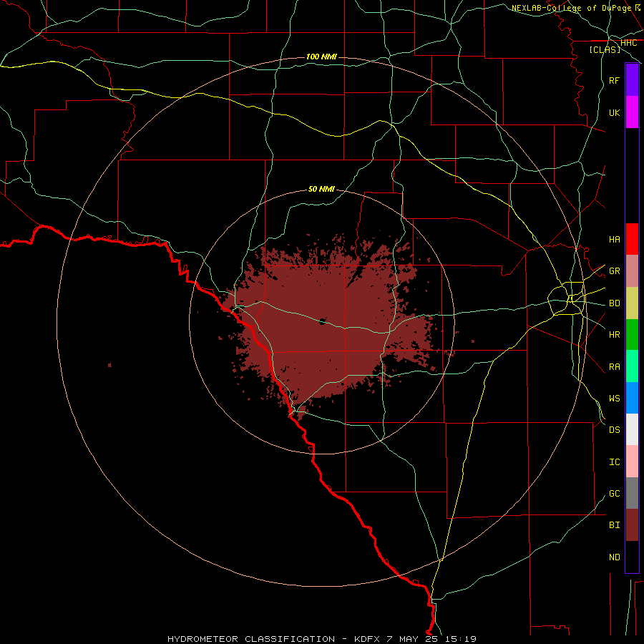The width and height of the screenshot is (644, 644).
Task: Click the blue WS legend swatch
Action: [x=632, y=398]
